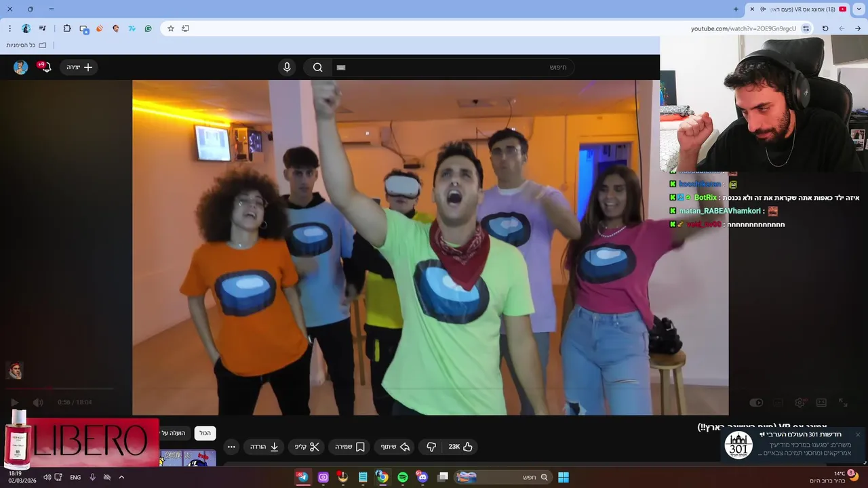868x488 pixels.
Task: Open the ENG language switcher
Action: (75, 477)
